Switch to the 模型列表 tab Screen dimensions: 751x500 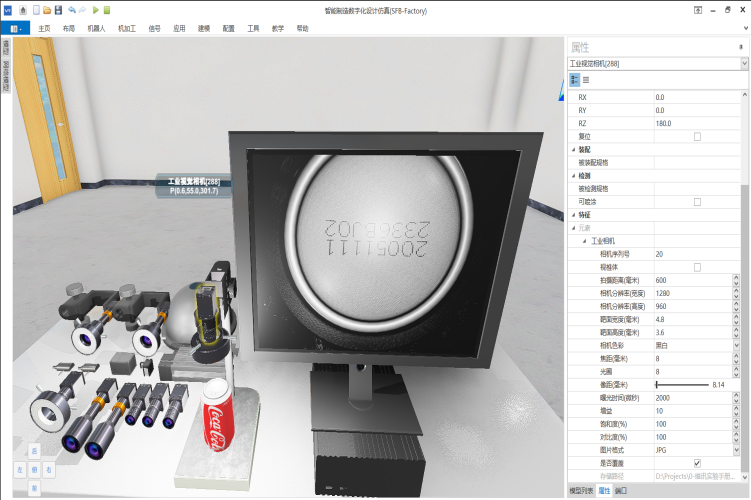coord(581,490)
